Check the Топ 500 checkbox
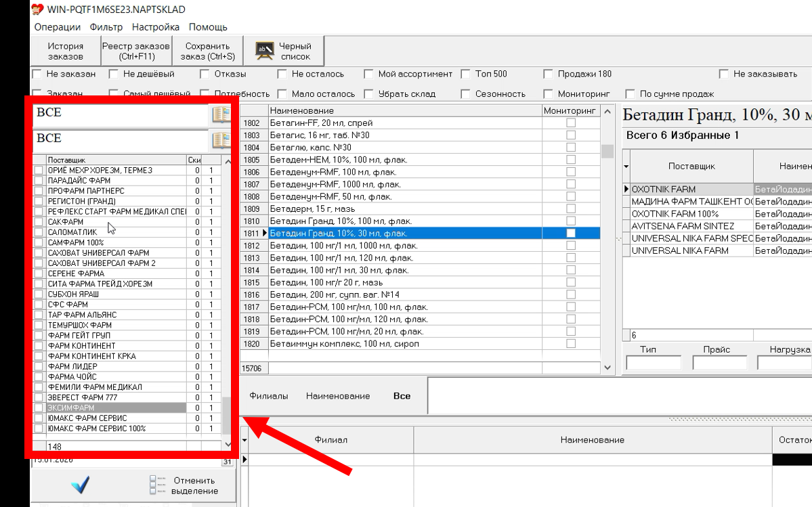 pyautogui.click(x=465, y=74)
